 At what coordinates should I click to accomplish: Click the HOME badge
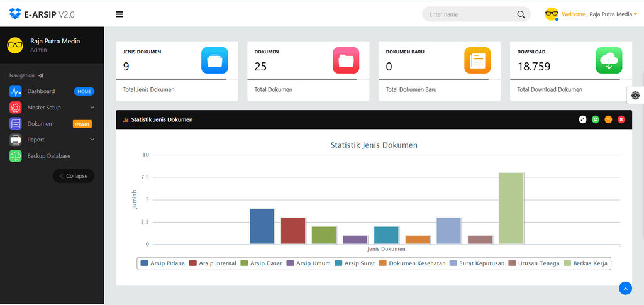84,92
